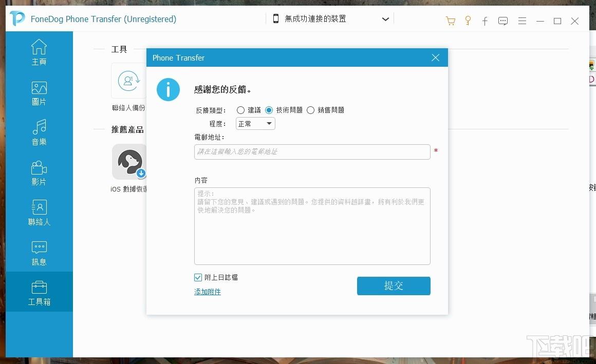The image size is (596, 364).
Task: Click the FoneDog logo in title bar
Action: (x=17, y=18)
